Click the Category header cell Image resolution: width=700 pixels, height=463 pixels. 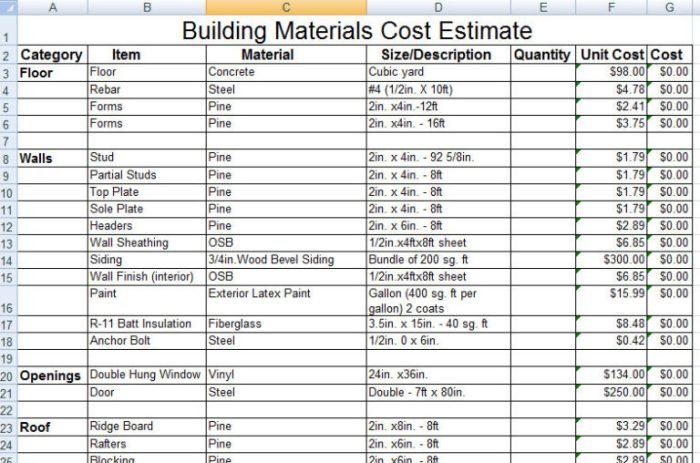53,54
